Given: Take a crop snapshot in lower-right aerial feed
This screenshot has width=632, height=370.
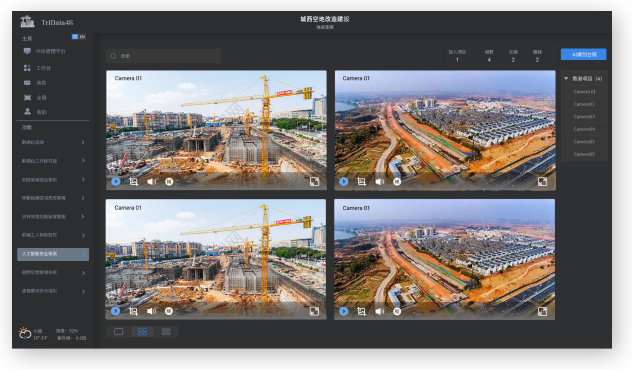Looking at the screenshot, I should click(x=362, y=311).
